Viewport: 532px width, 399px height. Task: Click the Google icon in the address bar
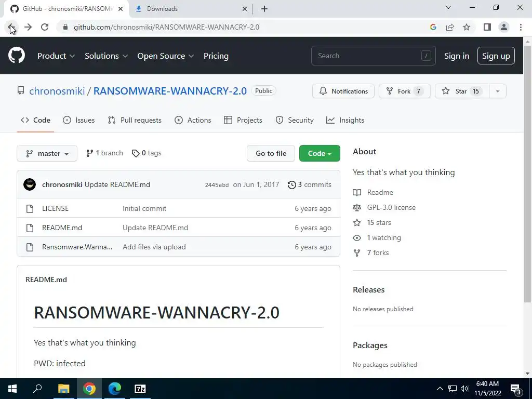[x=433, y=27]
